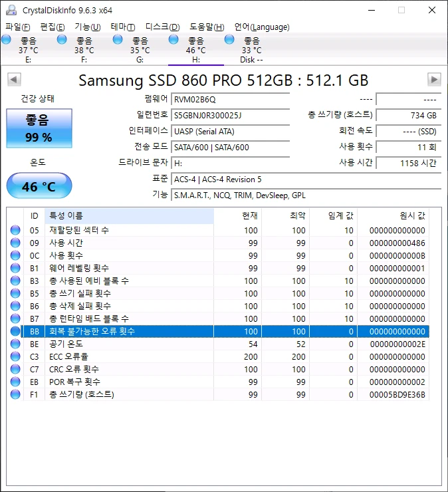The image size is (448, 492).
Task: Open the 언어(Language) menu
Action: click(262, 27)
